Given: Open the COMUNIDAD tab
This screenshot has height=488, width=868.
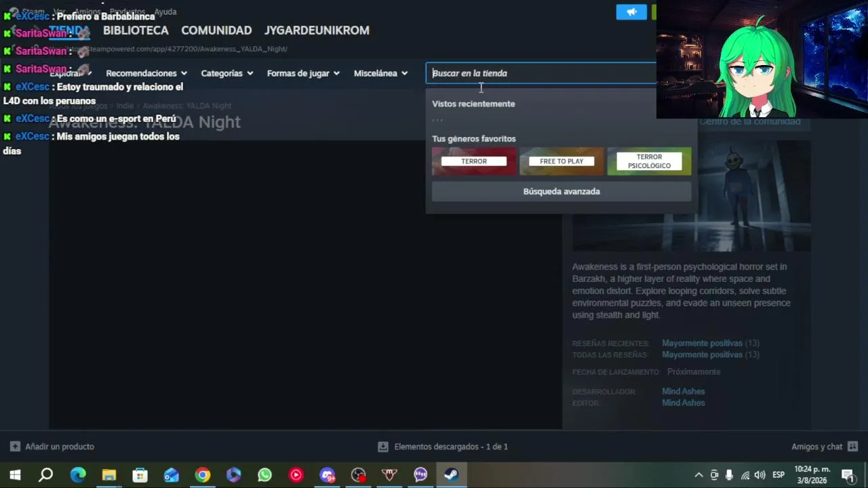Looking at the screenshot, I should (x=216, y=30).
